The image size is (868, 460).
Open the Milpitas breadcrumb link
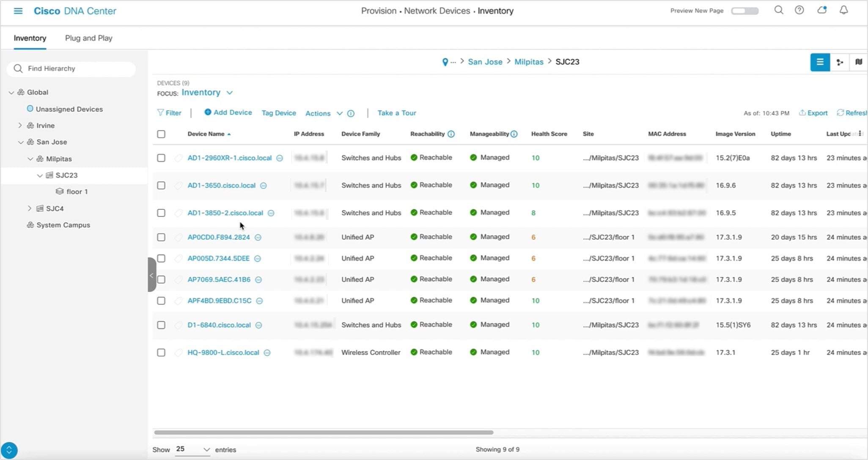click(529, 62)
